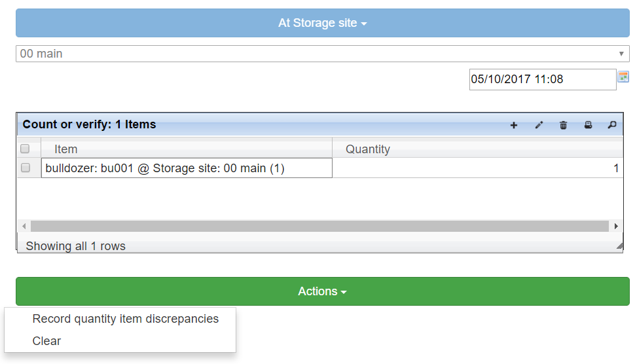The height and width of the screenshot is (364, 635).
Task: Click the pencil edit icon in grid header
Action: tap(539, 125)
